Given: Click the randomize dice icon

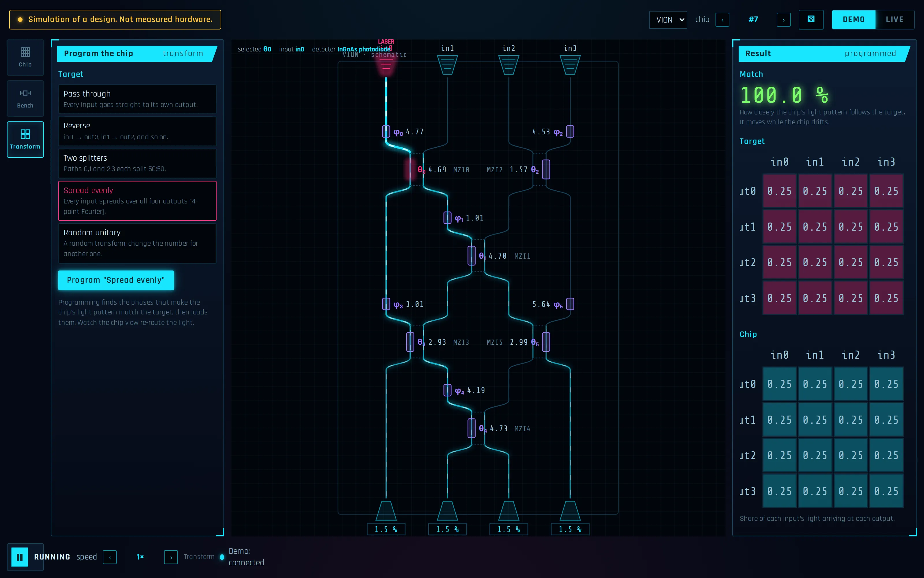Looking at the screenshot, I should tap(811, 19).
